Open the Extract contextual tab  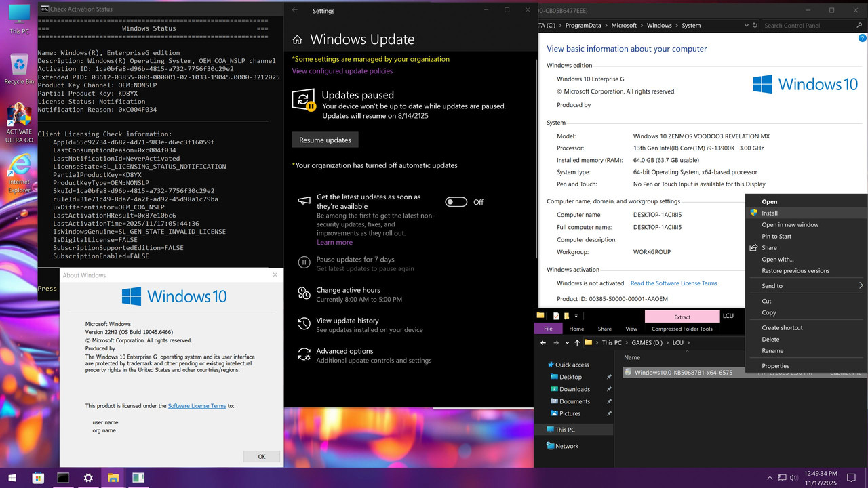pos(682,317)
